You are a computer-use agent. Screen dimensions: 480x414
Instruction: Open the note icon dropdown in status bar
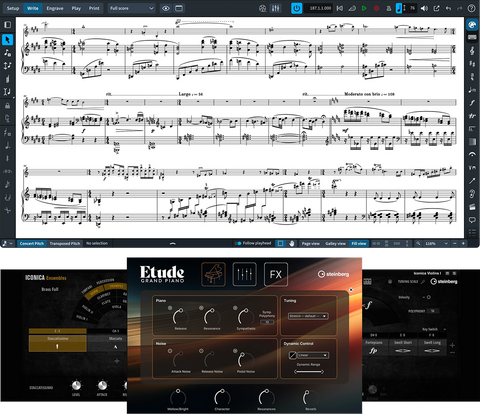pos(7,243)
